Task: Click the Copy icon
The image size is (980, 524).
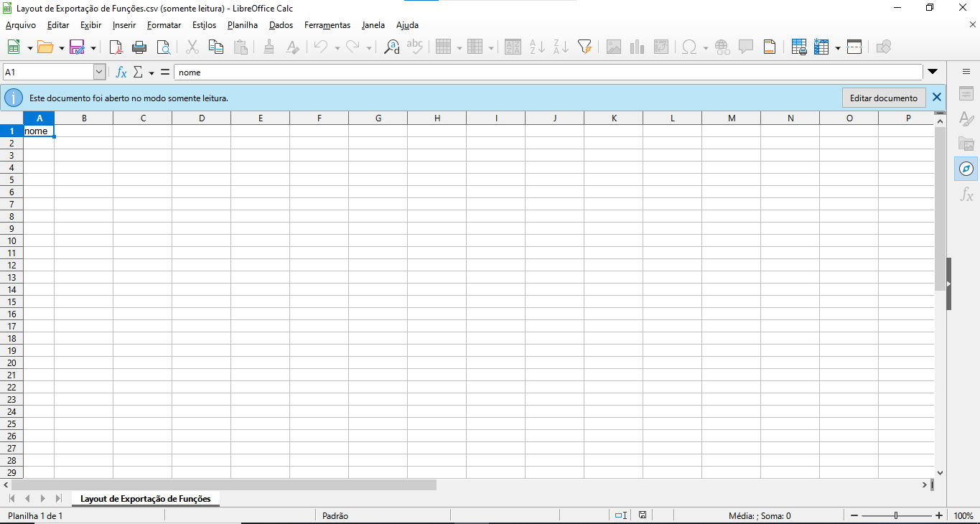Action: point(216,47)
